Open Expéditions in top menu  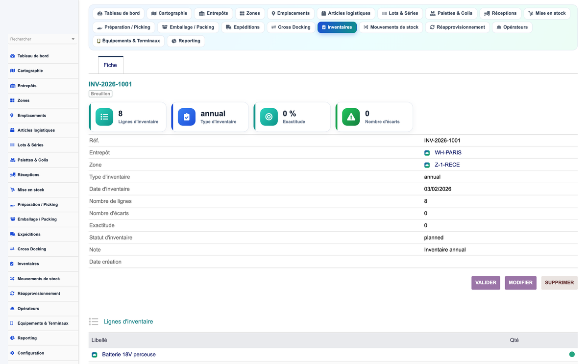pyautogui.click(x=243, y=27)
